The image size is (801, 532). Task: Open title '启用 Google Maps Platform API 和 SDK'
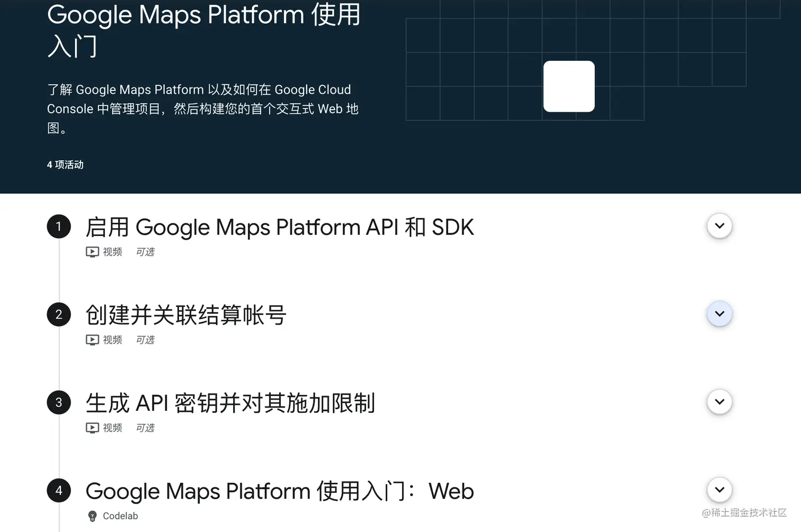pyautogui.click(x=280, y=227)
